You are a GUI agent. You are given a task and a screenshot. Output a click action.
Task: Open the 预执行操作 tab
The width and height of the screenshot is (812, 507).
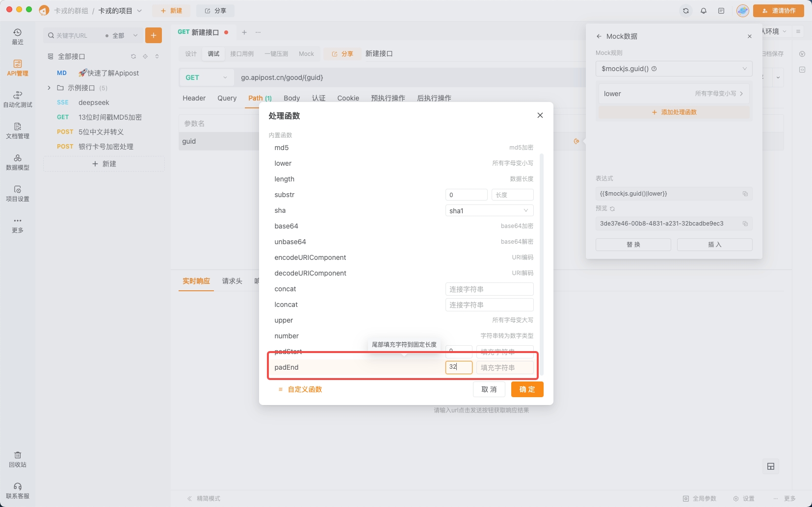(x=388, y=98)
